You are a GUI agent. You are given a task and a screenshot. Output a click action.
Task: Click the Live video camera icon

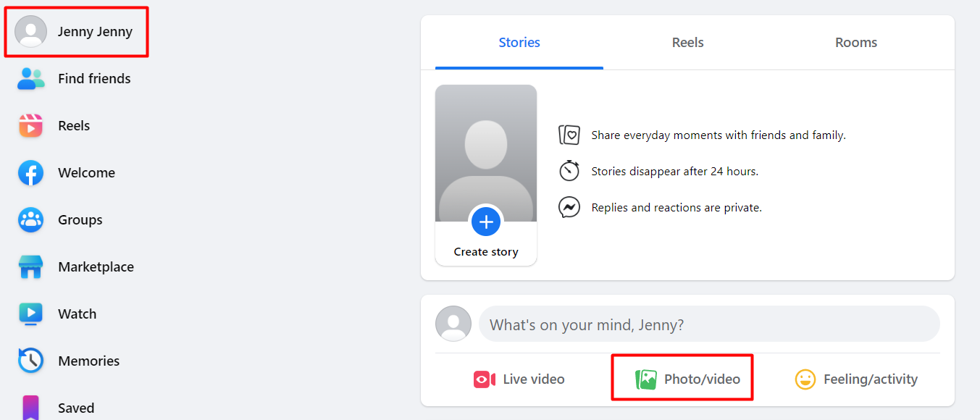pyautogui.click(x=484, y=379)
